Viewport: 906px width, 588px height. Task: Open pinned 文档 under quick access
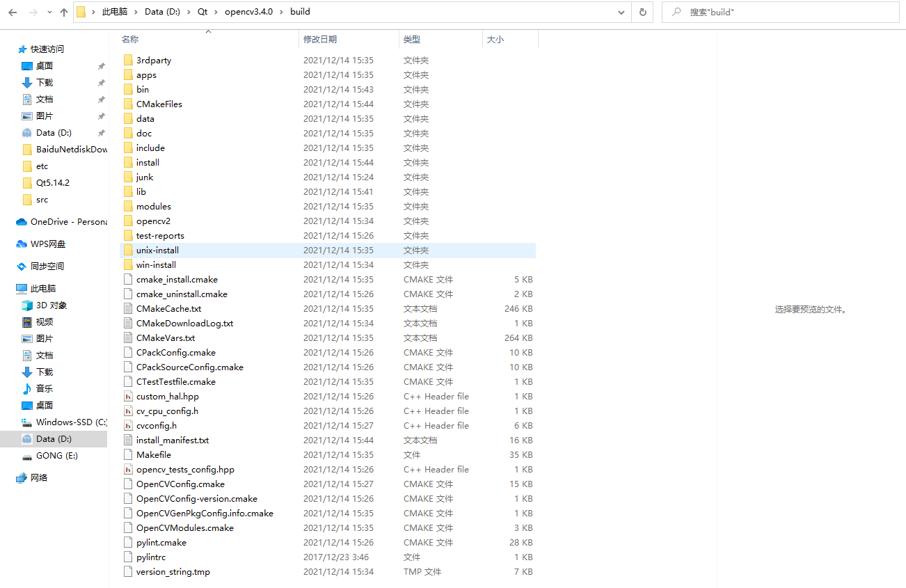45,100
